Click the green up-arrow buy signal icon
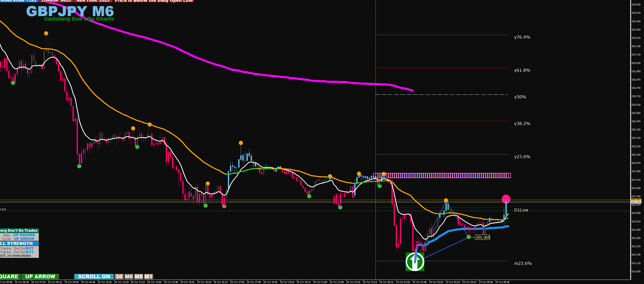This screenshot has width=644, height=284. tap(415, 262)
